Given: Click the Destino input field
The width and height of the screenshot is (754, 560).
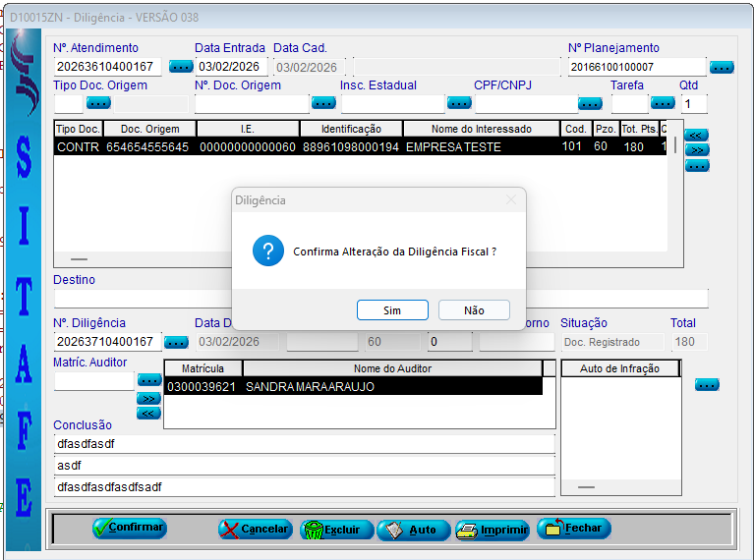Looking at the screenshot, I should point(379,299).
